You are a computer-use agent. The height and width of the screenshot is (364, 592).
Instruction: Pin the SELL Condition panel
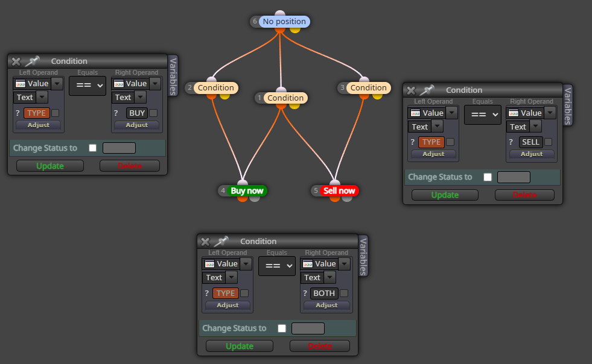pos(427,90)
